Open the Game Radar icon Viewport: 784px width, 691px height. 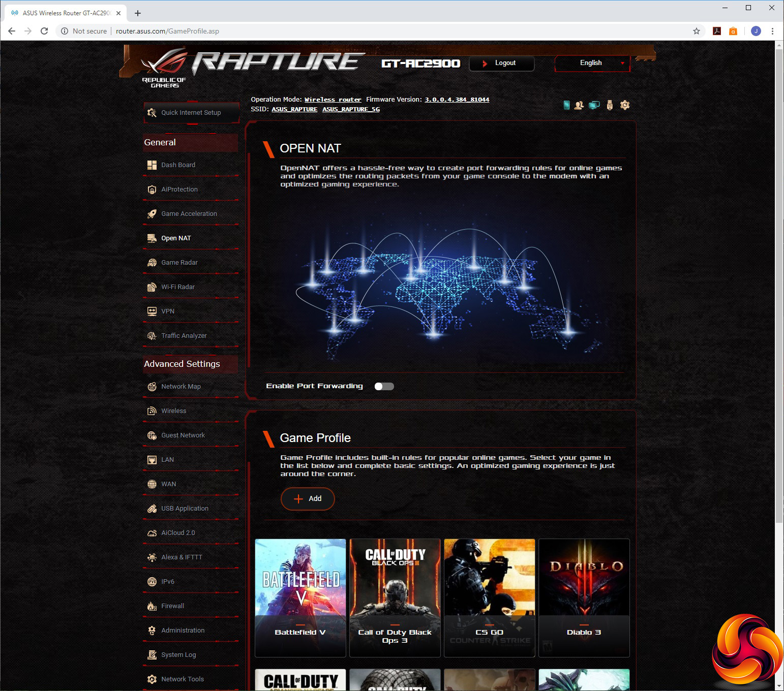point(152,263)
